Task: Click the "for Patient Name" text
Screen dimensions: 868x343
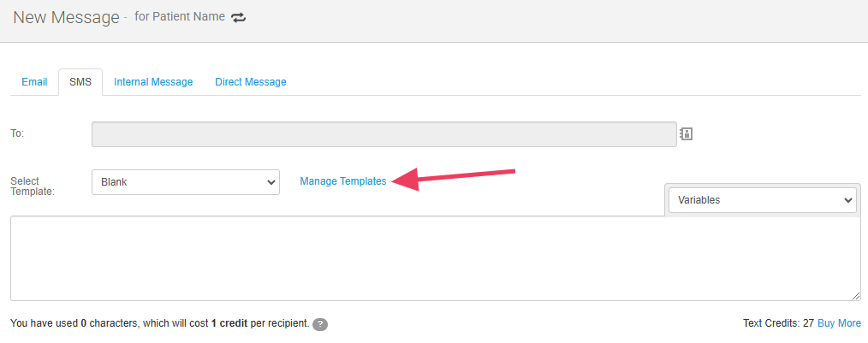Action: coord(180,17)
